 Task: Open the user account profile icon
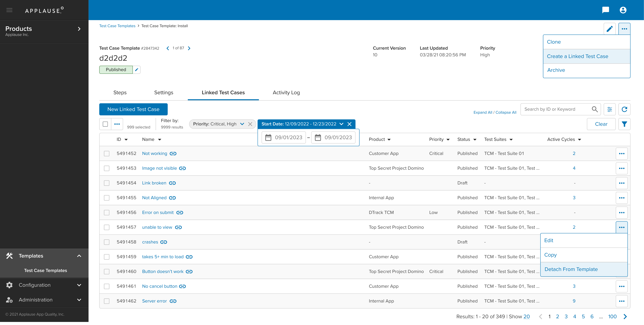(623, 10)
